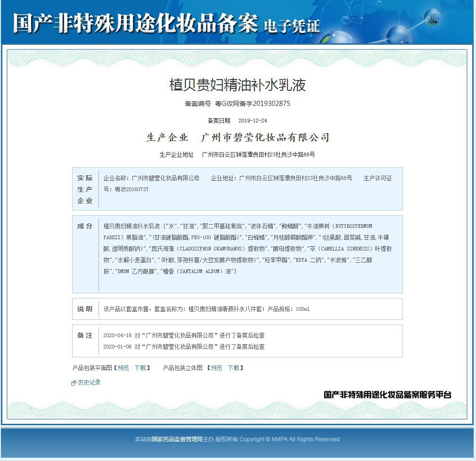Screen dimensions: 476x461
Task: Click the ingredient 酵母提取物
Action: click(x=287, y=249)
